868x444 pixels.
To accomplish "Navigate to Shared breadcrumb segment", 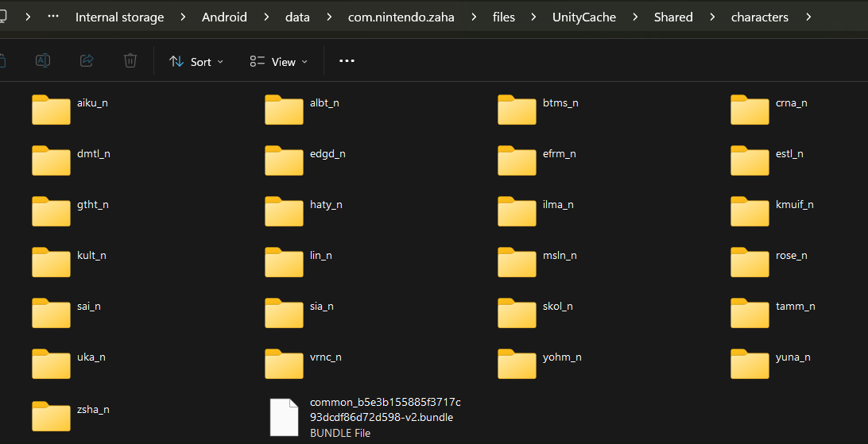I will [673, 17].
